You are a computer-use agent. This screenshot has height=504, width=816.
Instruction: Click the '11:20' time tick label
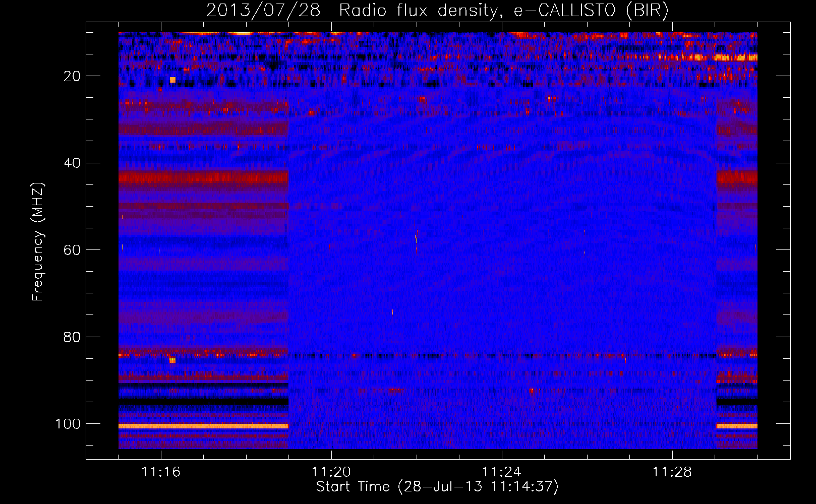click(331, 472)
